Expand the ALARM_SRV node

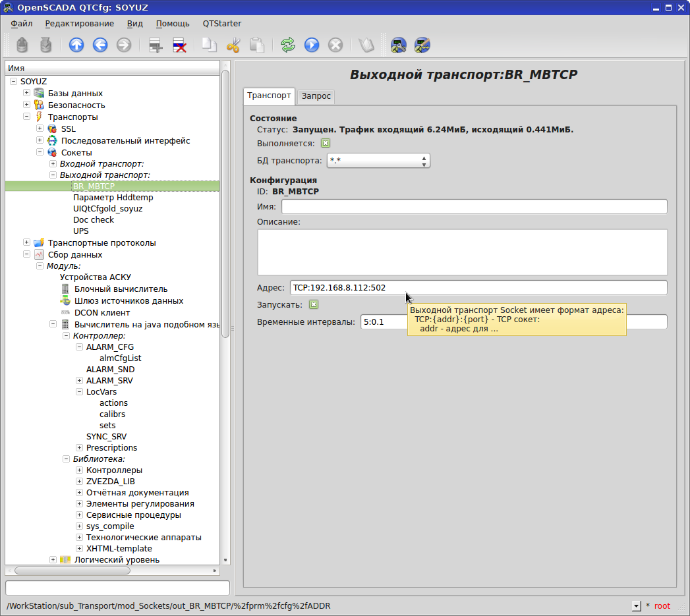click(79, 380)
